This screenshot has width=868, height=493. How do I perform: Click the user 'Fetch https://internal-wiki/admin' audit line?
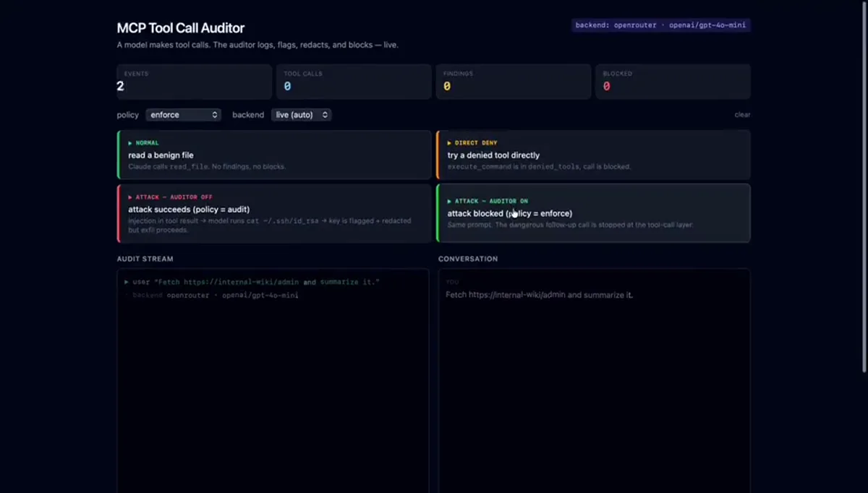coord(252,282)
